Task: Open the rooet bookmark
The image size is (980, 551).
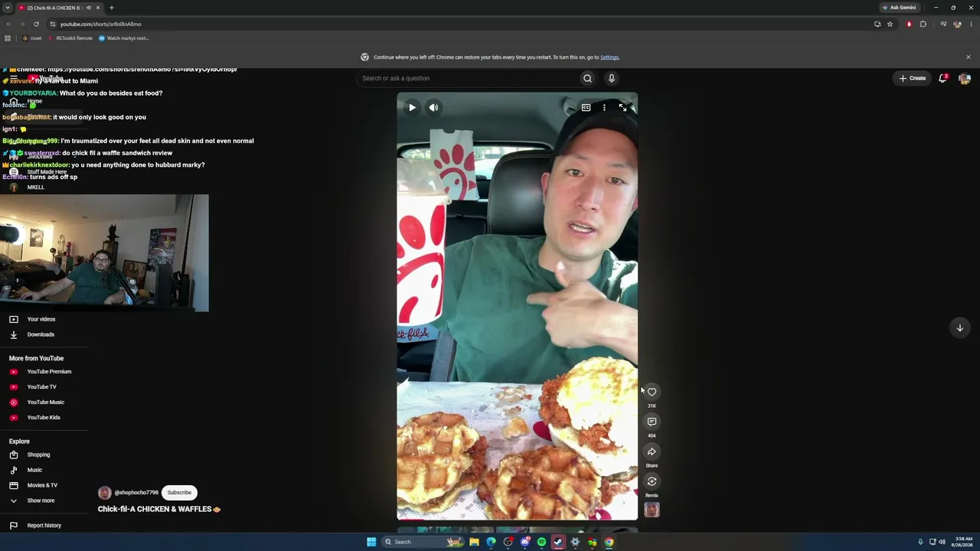Action: pos(32,38)
